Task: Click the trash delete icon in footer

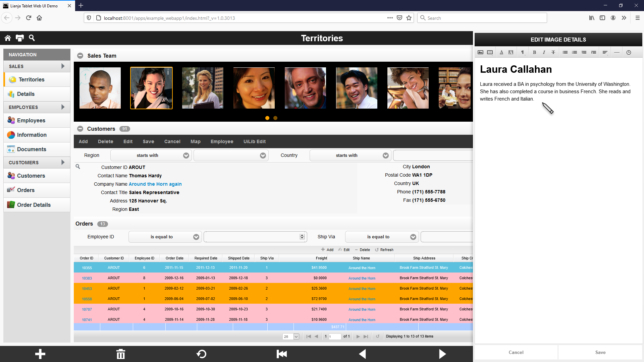Action: coord(120,354)
